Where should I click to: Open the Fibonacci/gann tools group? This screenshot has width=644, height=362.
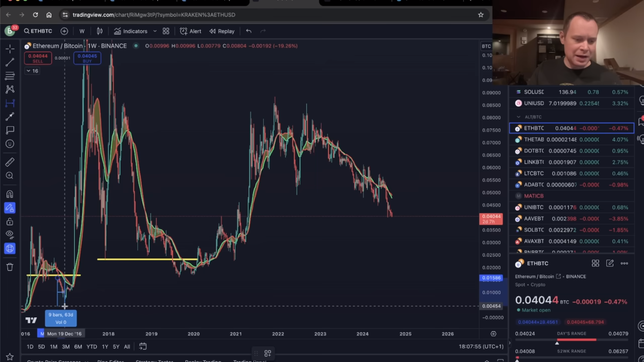[x=10, y=75]
